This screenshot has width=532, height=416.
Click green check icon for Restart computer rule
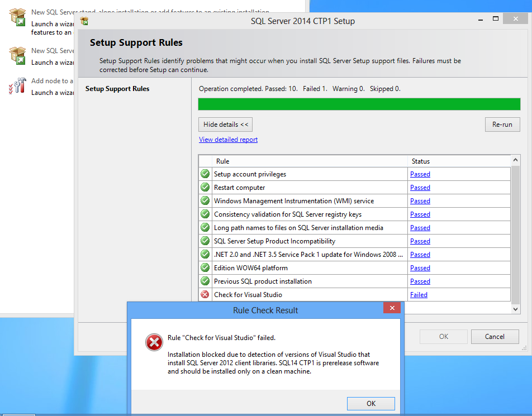(205, 187)
